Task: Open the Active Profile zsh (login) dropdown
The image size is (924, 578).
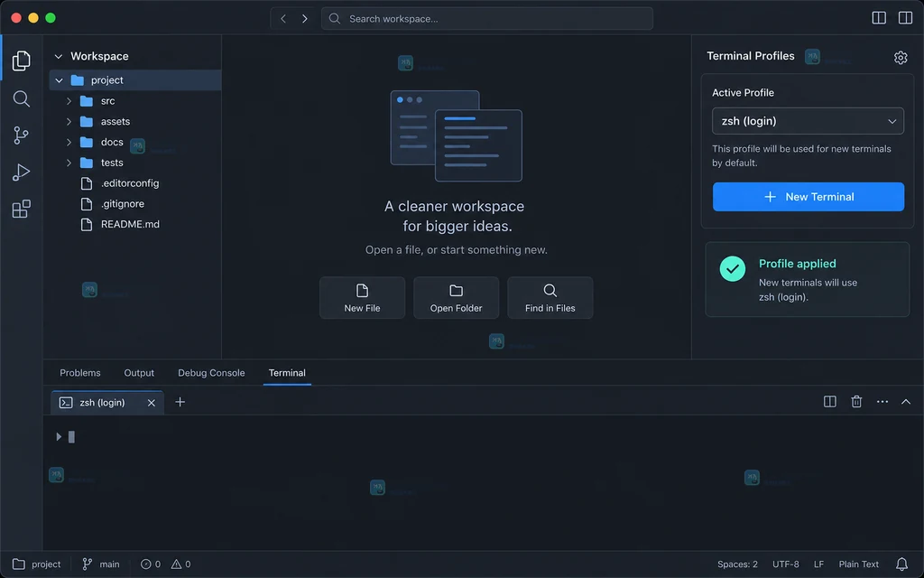Action: (808, 121)
